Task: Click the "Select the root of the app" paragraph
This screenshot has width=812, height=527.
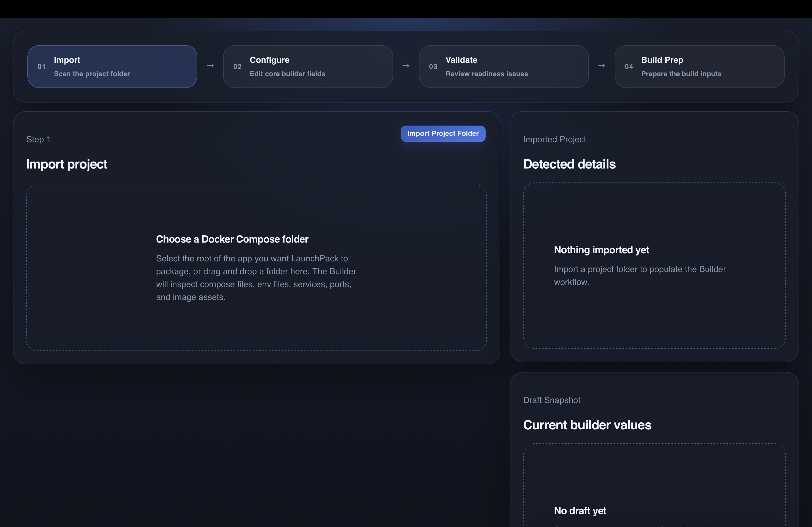Action: pos(256,278)
